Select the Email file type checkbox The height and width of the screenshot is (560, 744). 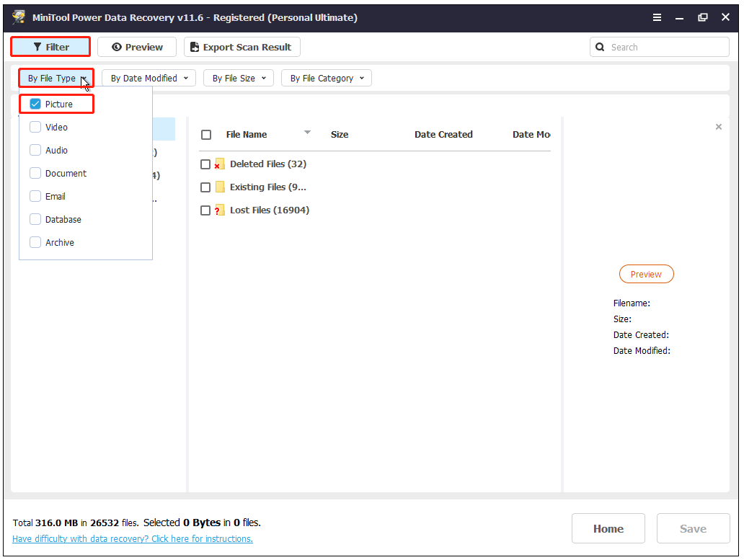click(35, 196)
